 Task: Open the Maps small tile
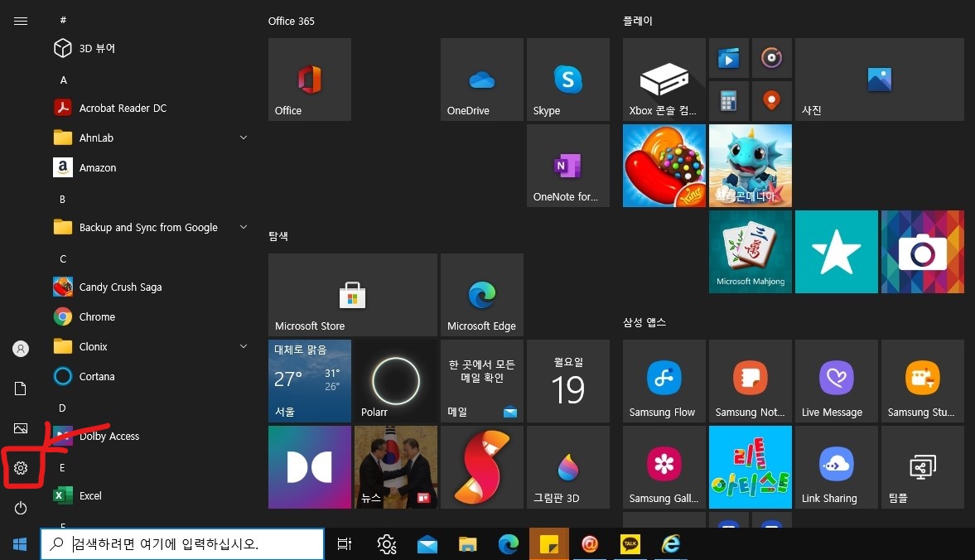(772, 101)
